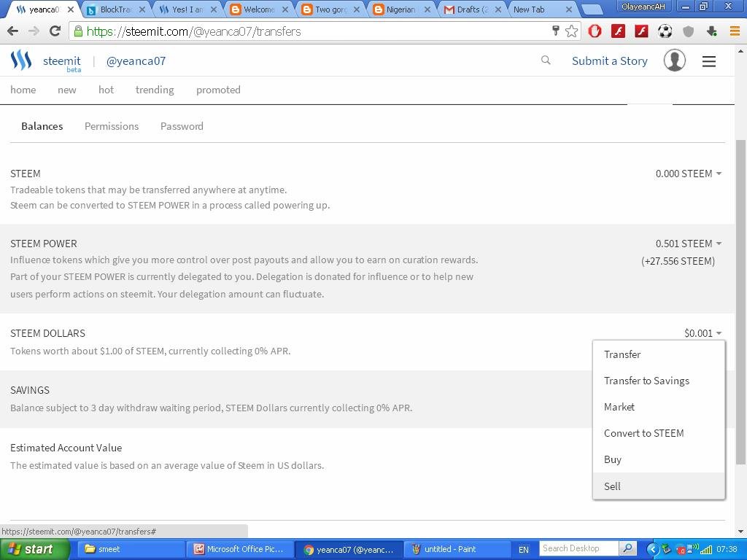Open the user avatar icon
Screen dimensions: 747x560
click(x=675, y=61)
